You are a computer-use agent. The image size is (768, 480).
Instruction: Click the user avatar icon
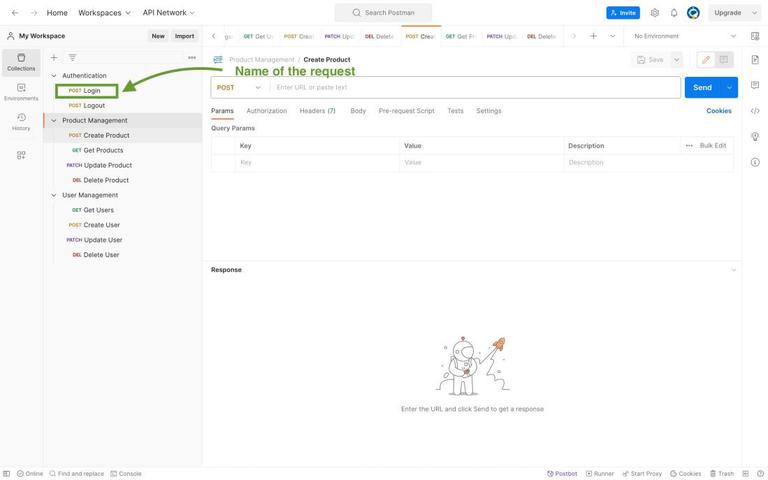click(x=693, y=13)
